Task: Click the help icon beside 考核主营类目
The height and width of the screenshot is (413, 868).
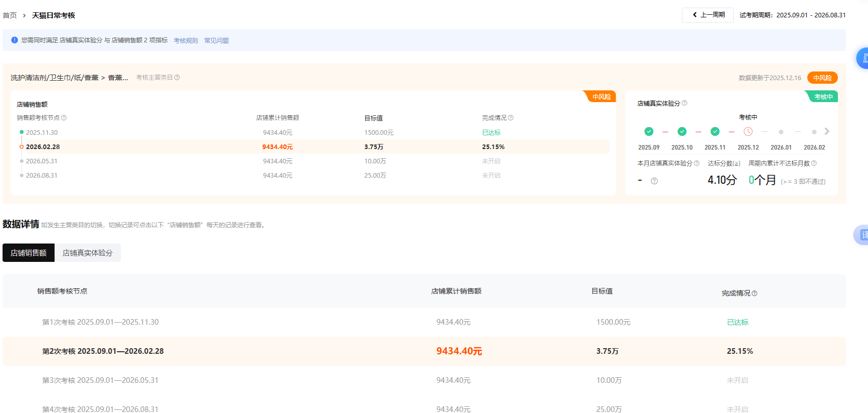Action: coord(177,78)
